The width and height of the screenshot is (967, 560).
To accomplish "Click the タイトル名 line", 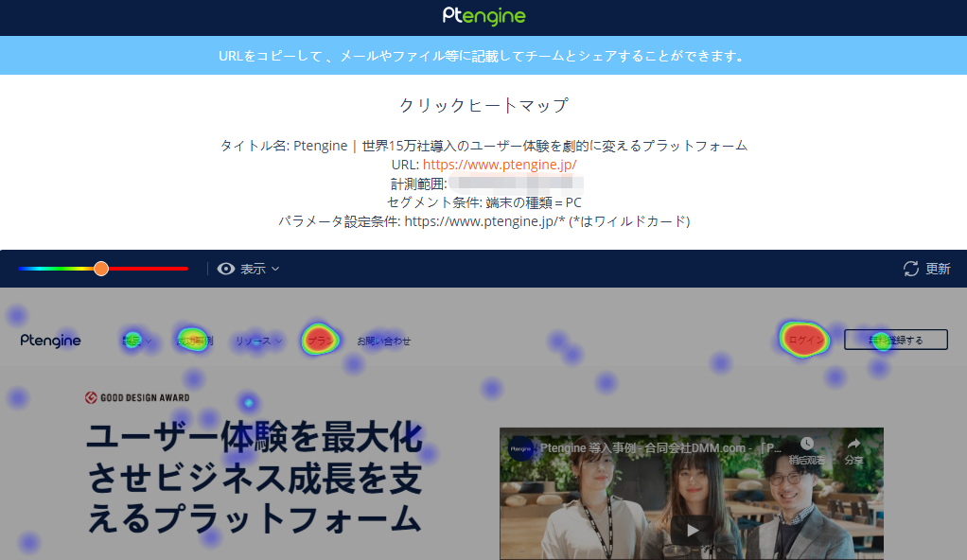I will click(x=484, y=147).
